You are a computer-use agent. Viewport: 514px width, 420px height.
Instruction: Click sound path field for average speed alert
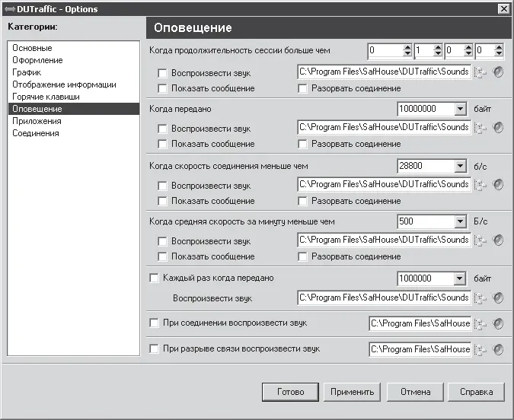[385, 240]
